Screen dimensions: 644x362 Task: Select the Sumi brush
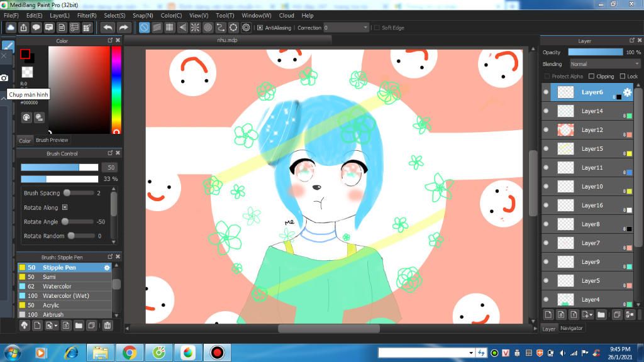[x=65, y=277]
